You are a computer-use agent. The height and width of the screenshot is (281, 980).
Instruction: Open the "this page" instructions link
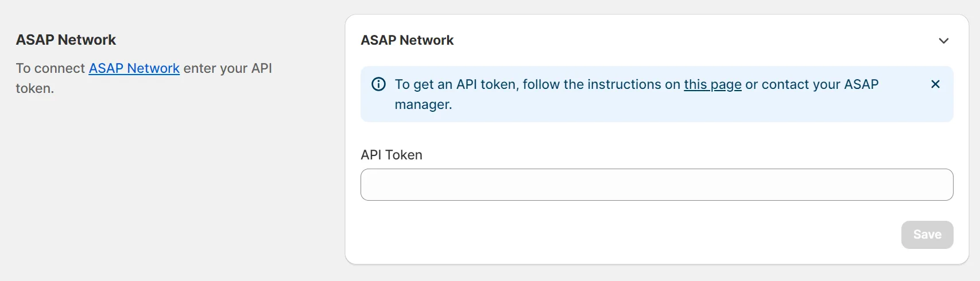(x=712, y=84)
